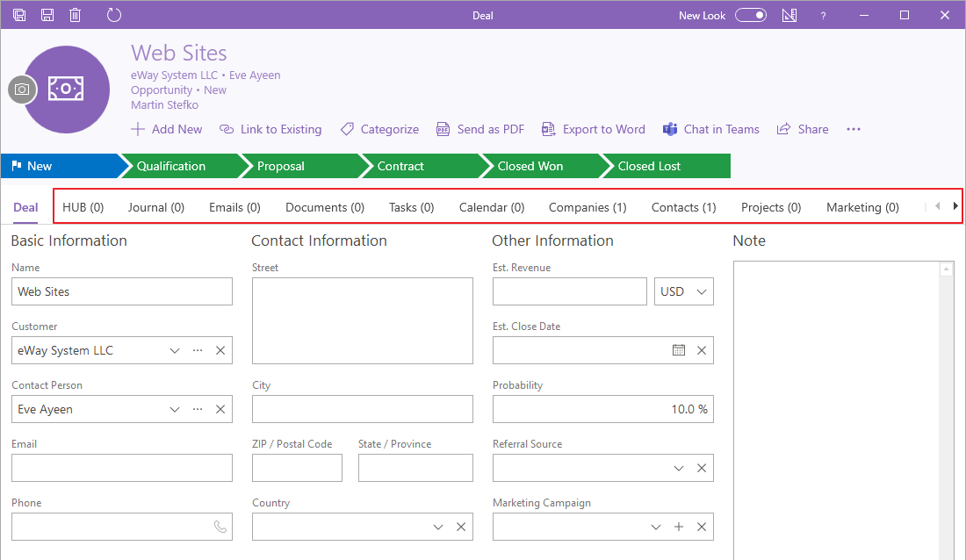
Task: Expand the Customer dropdown
Action: [175, 350]
